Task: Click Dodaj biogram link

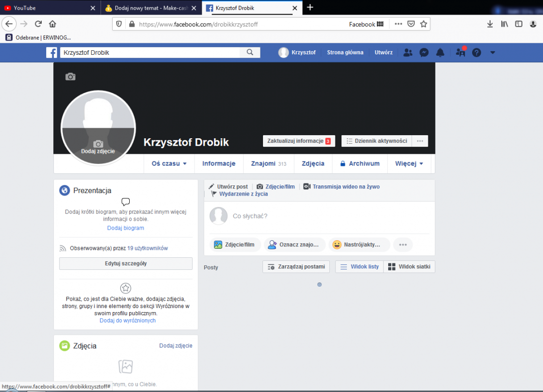Action: pyautogui.click(x=125, y=228)
